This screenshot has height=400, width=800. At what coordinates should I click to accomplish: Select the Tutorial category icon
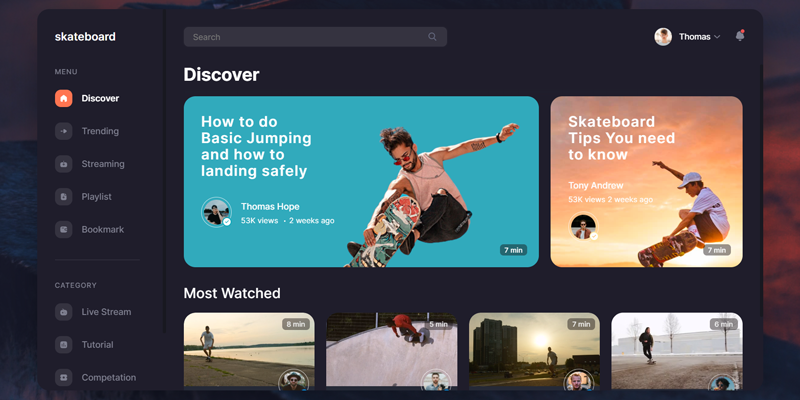click(x=63, y=345)
